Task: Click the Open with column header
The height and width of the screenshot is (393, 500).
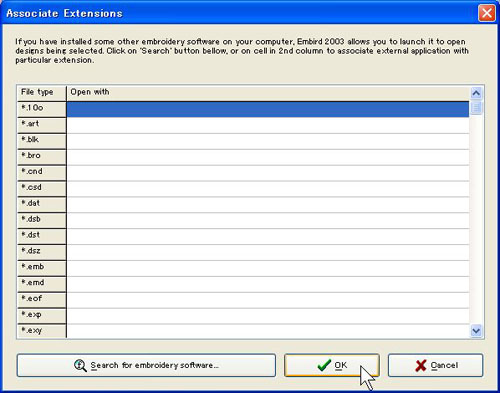Action: coord(268,93)
